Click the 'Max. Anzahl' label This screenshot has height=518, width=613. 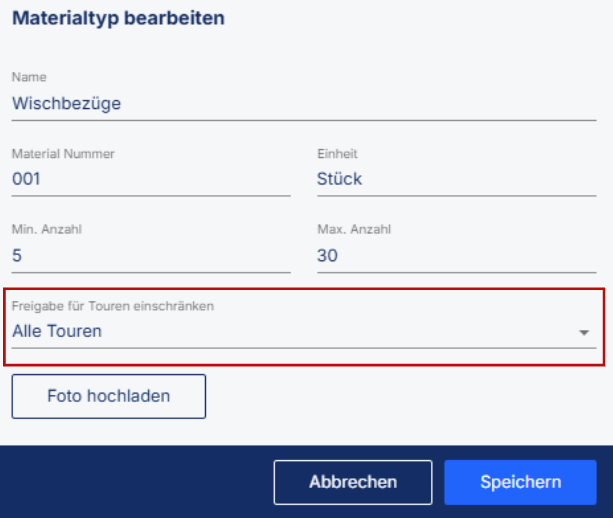pyautogui.click(x=354, y=229)
